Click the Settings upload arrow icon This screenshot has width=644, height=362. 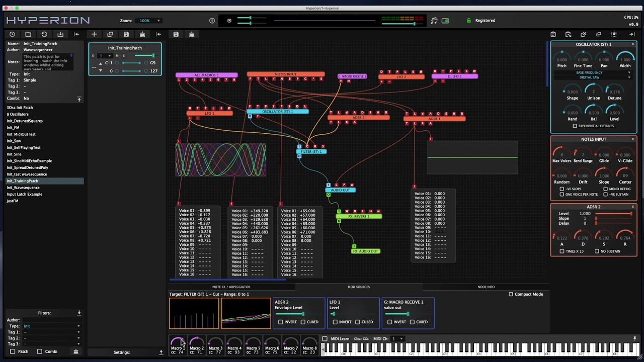[x=161, y=352]
